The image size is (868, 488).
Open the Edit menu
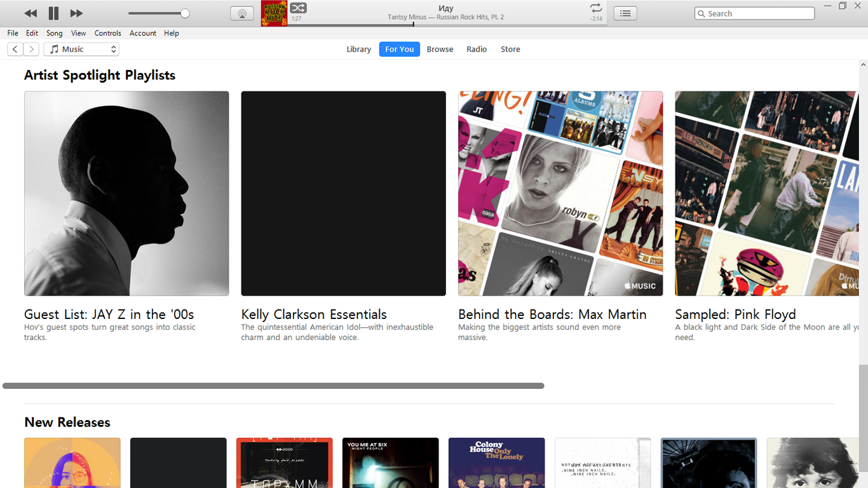[x=32, y=33]
